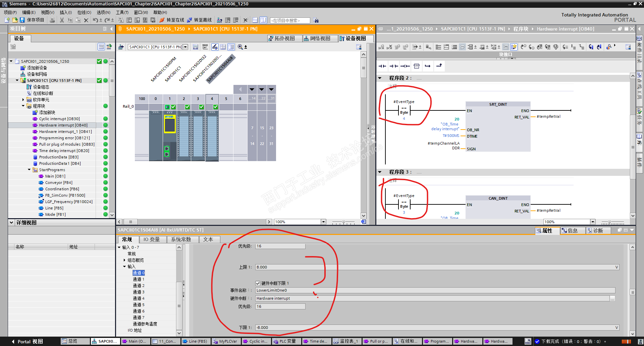Click SAPCII01C1 CPU row green checkmark
Image resolution: width=644 pixels, height=346 pixels.
coord(99,81)
